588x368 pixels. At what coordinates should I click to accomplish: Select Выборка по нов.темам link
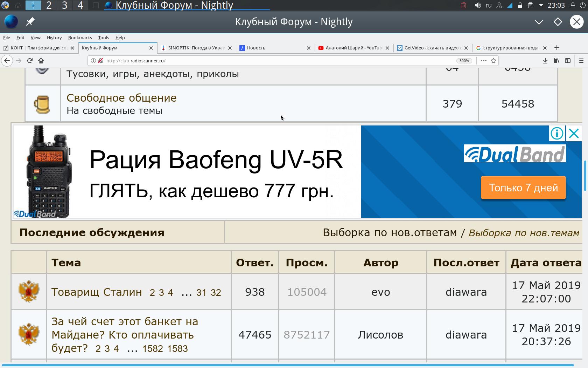click(x=524, y=233)
